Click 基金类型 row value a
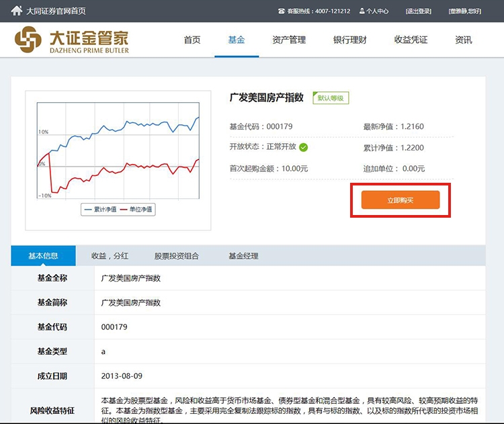504x424 pixels. pos(103,351)
